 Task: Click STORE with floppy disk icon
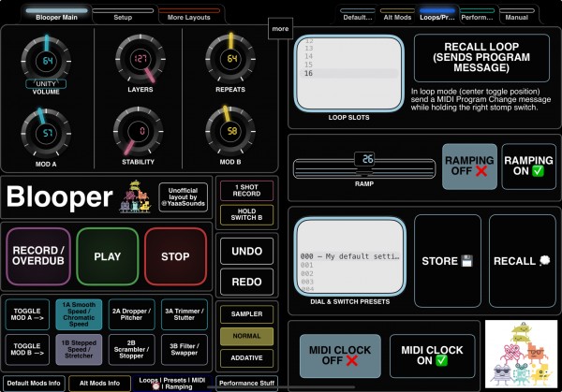coord(448,261)
